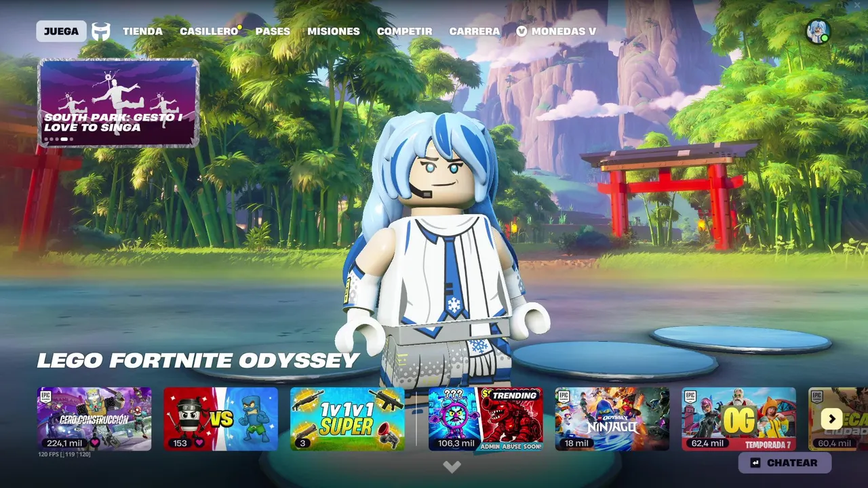Click the CHATEAR button

coord(785,463)
